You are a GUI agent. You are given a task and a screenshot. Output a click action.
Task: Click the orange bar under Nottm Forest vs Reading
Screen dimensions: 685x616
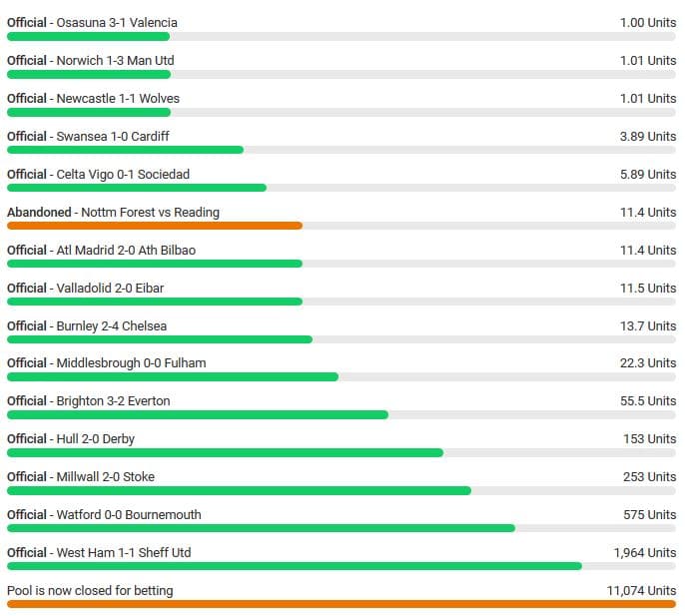(154, 226)
